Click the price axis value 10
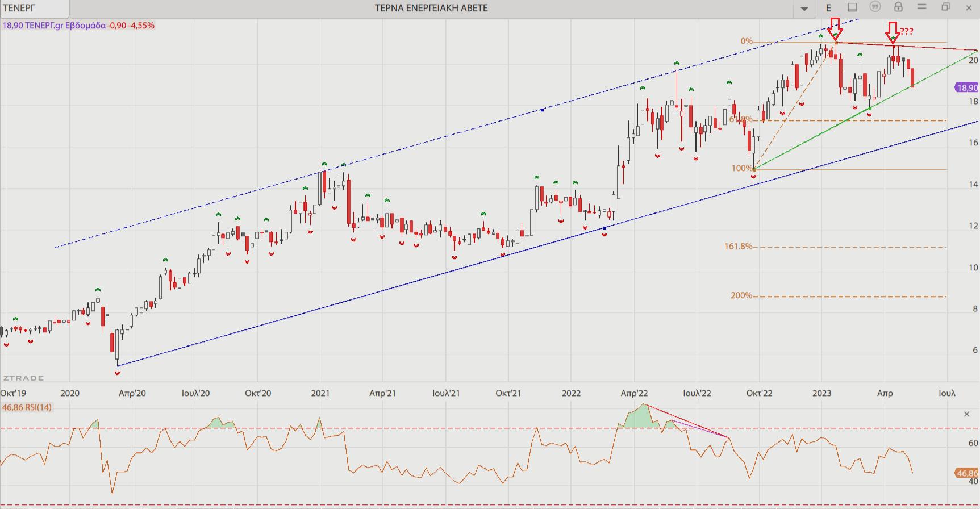The height and width of the screenshot is (509, 980). pos(973,268)
